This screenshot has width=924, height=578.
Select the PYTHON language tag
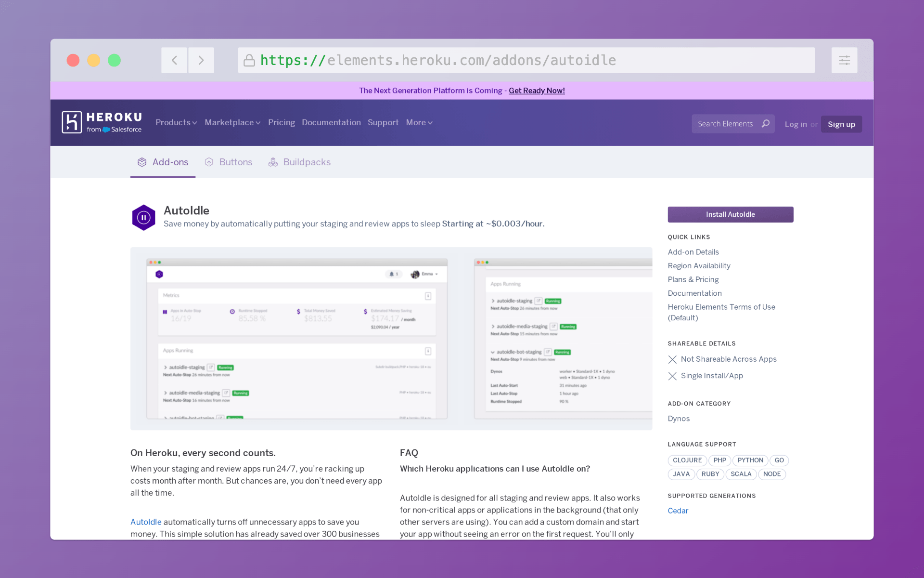[750, 460]
